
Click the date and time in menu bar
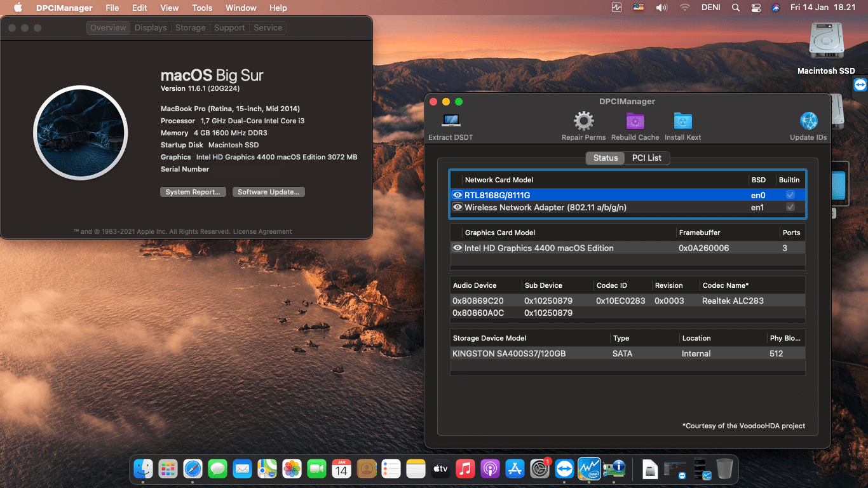click(x=823, y=8)
